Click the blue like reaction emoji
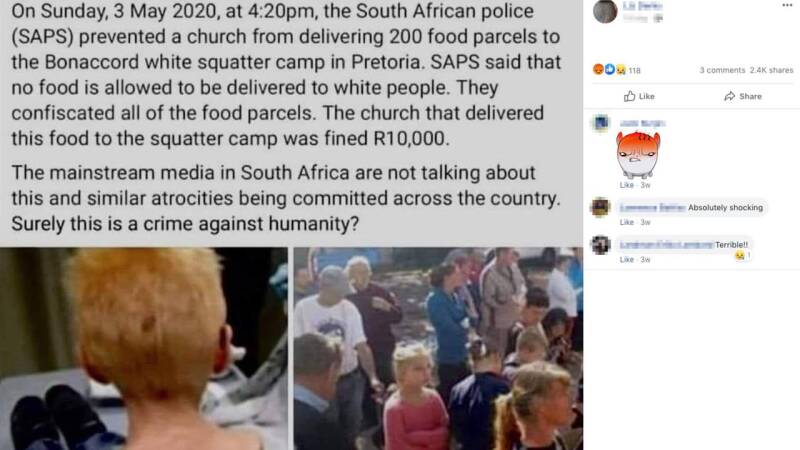The height and width of the screenshot is (450, 800). click(609, 69)
